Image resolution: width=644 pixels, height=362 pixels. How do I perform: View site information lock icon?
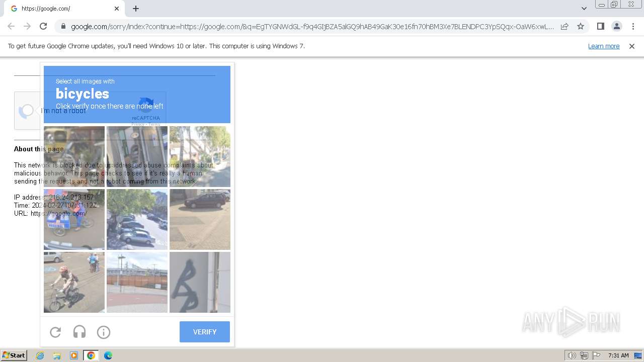pos(63,27)
